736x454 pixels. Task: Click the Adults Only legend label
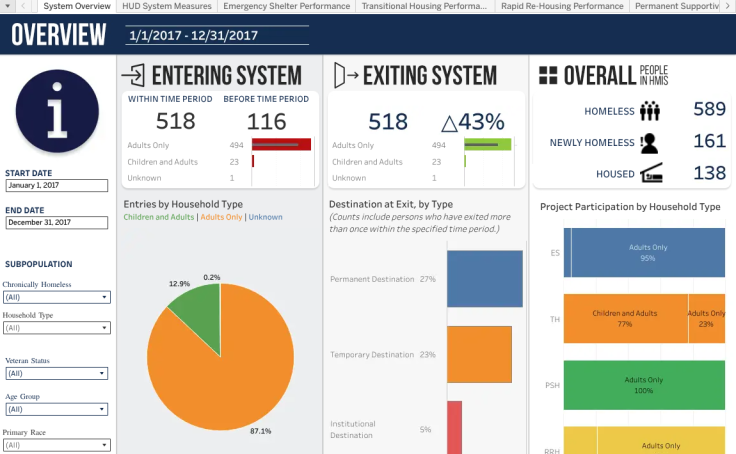coord(221,217)
